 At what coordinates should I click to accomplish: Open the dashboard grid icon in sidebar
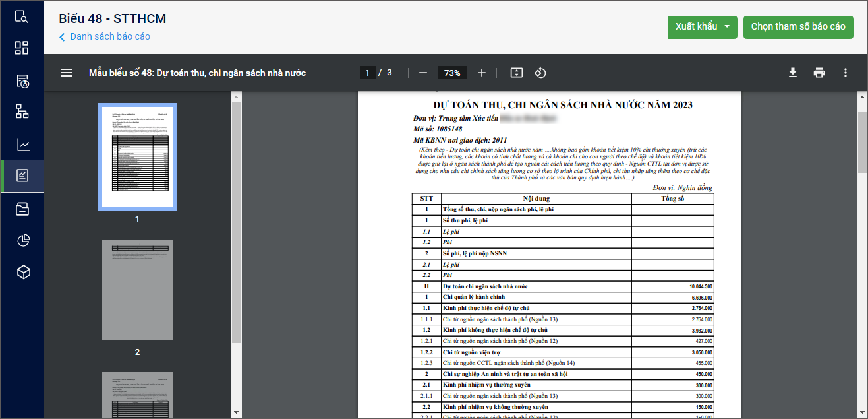point(22,48)
